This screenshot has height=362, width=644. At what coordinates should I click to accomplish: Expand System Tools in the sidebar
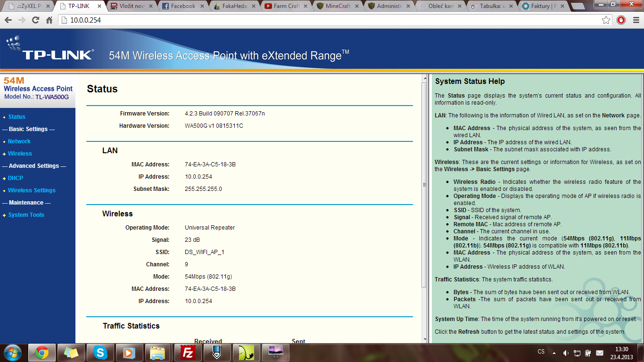coord(26,215)
